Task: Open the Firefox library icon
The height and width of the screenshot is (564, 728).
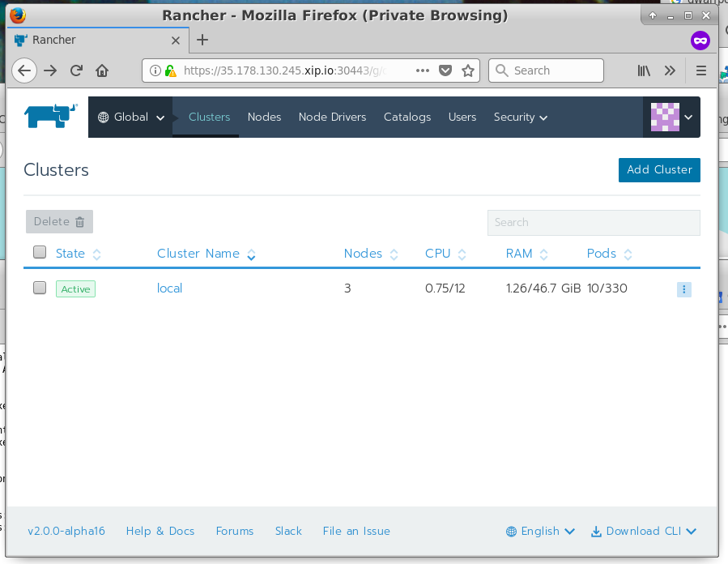Action: click(x=644, y=70)
